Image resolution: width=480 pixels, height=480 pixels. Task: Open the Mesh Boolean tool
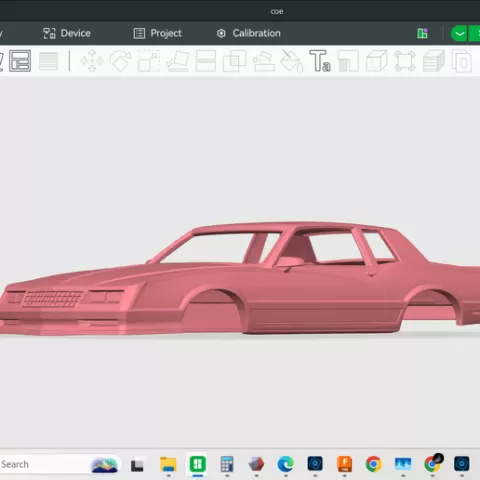tap(235, 61)
